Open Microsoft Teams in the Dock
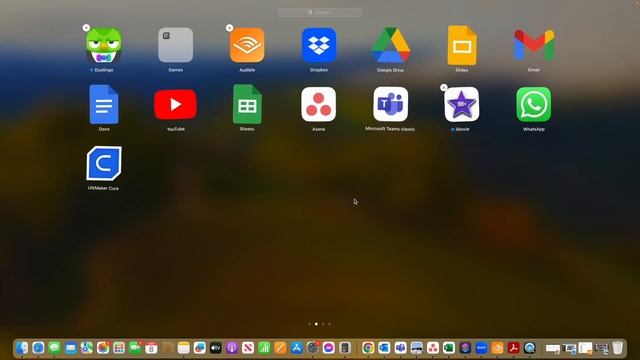This screenshot has width=640, height=360. point(400,348)
